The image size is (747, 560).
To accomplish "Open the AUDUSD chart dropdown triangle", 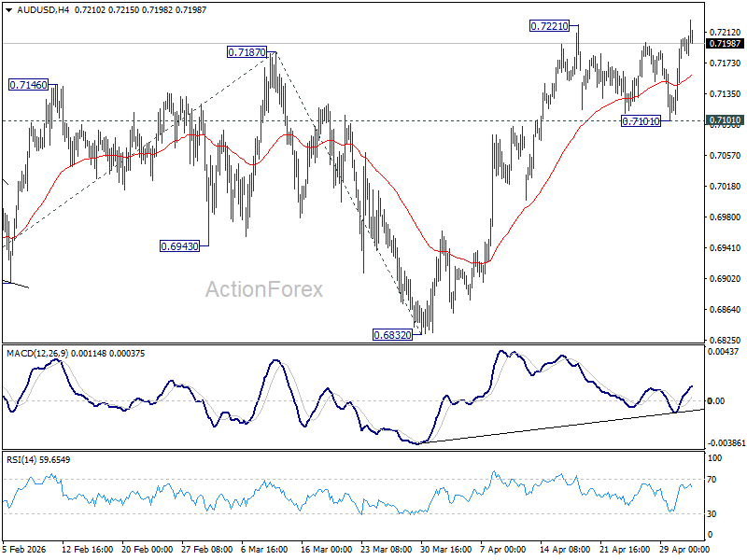I will [x=9, y=10].
